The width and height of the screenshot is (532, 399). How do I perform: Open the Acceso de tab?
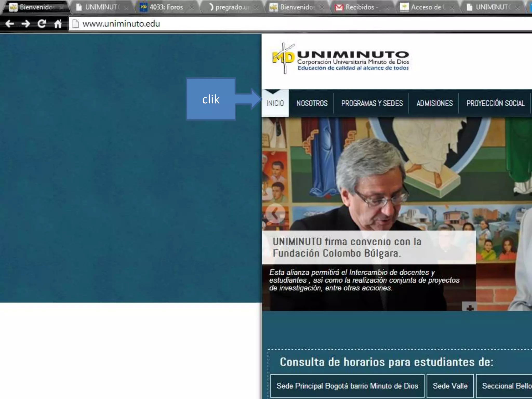426,7
